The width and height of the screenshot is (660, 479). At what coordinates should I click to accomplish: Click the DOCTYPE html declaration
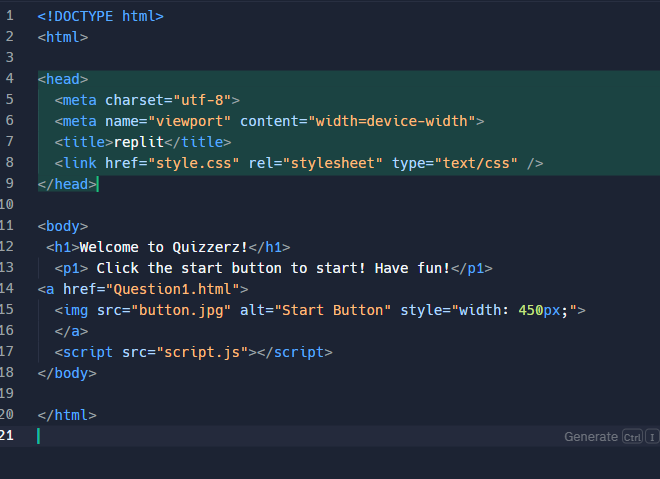101,16
